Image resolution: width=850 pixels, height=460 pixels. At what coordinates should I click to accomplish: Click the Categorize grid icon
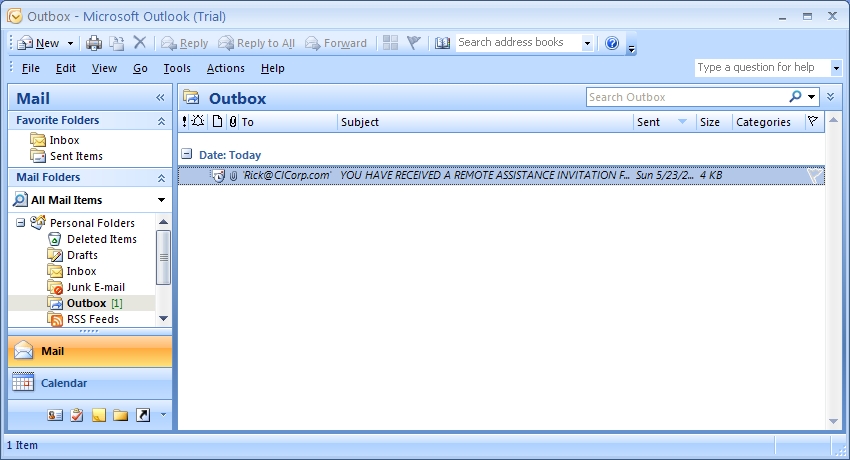390,42
